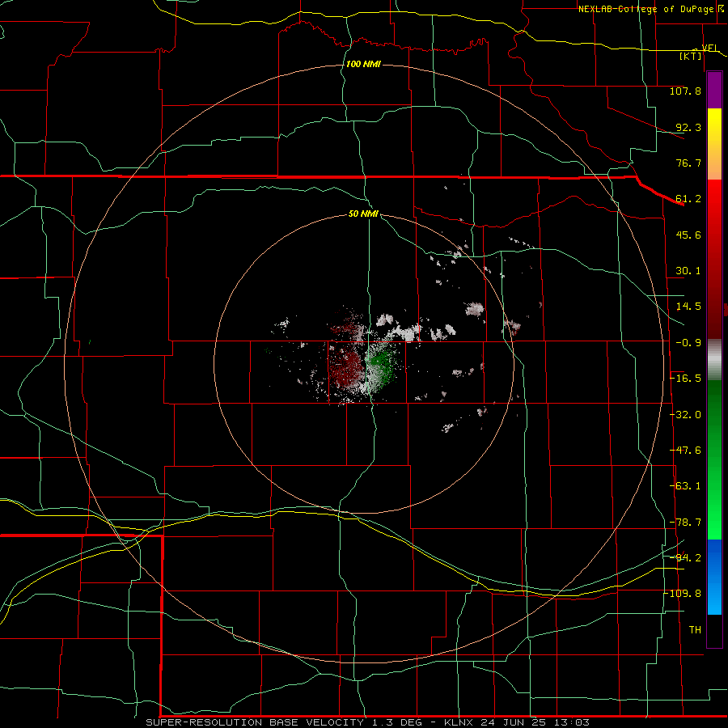
Task: Click the Super-Resolution Base Velocity caption
Action: (x=368, y=722)
